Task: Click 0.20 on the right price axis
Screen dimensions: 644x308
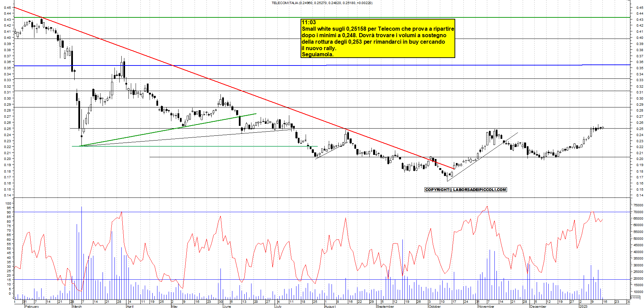Action: (x=640, y=159)
